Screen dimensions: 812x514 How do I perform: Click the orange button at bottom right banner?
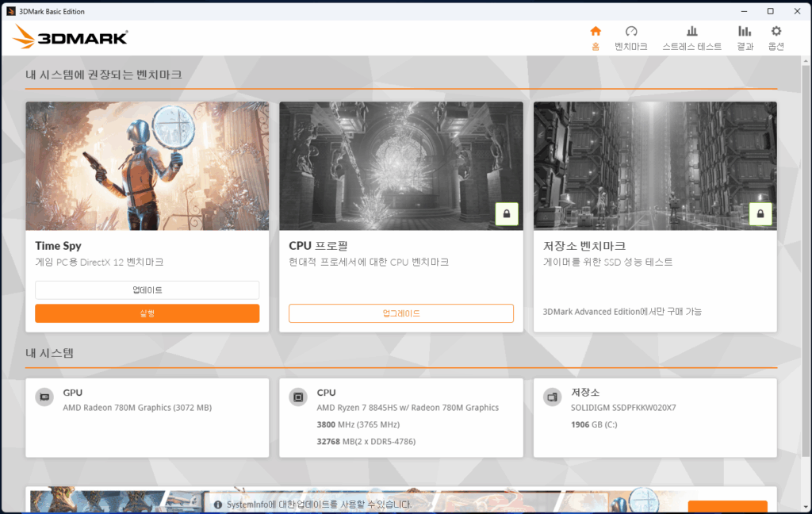coord(728,507)
